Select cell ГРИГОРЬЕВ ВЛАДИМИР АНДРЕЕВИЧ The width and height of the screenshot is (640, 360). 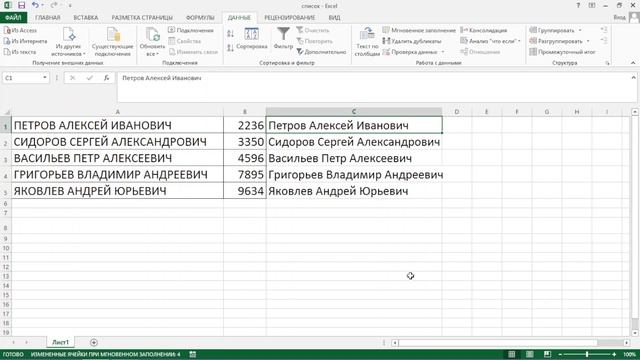[118, 174]
